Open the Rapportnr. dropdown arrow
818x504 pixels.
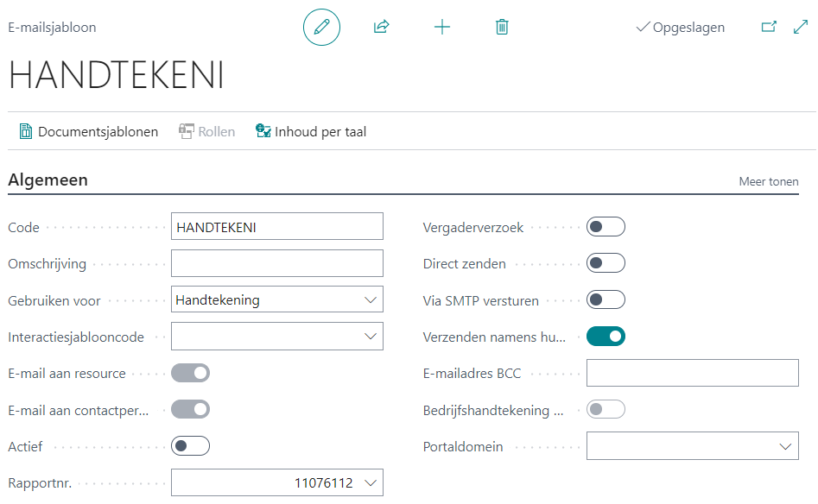tap(371, 483)
